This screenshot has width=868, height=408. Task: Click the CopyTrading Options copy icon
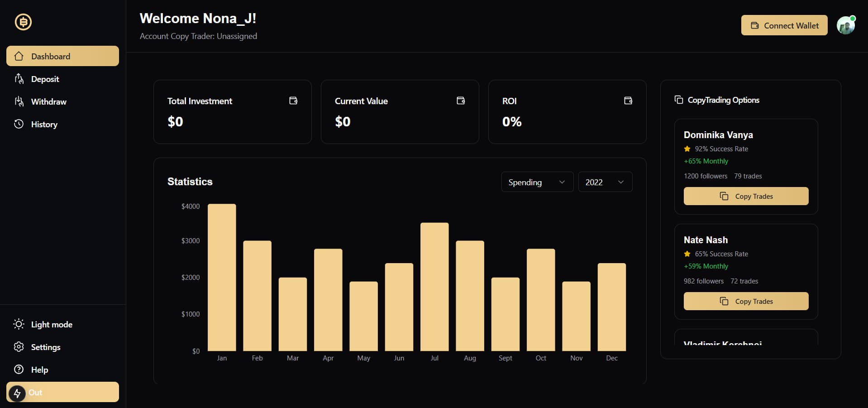[678, 100]
